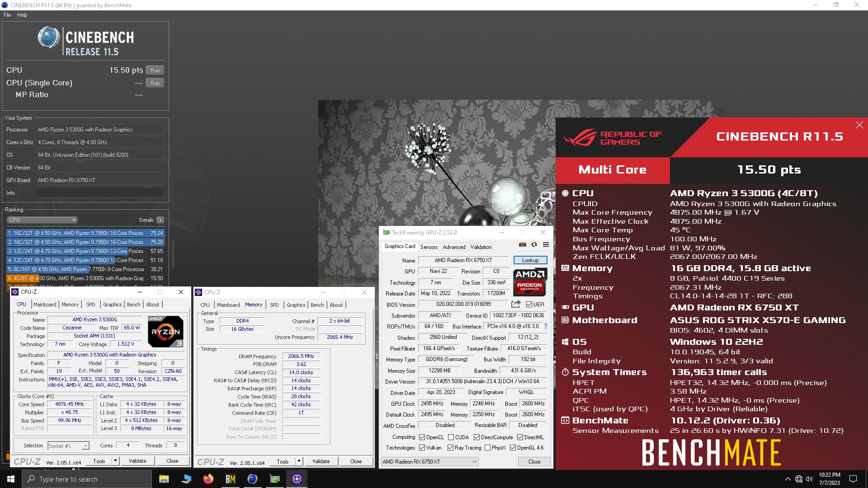Toggle the CUDA checkbox

pos(451,437)
